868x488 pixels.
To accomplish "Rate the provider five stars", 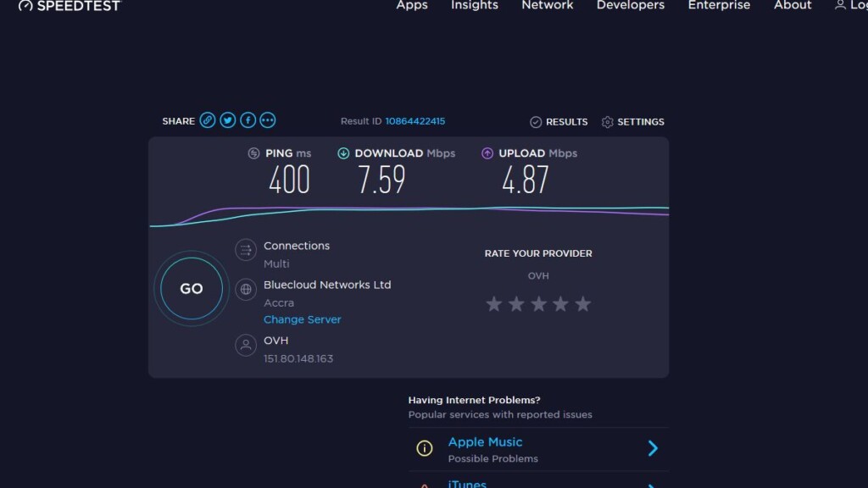I will coord(582,304).
